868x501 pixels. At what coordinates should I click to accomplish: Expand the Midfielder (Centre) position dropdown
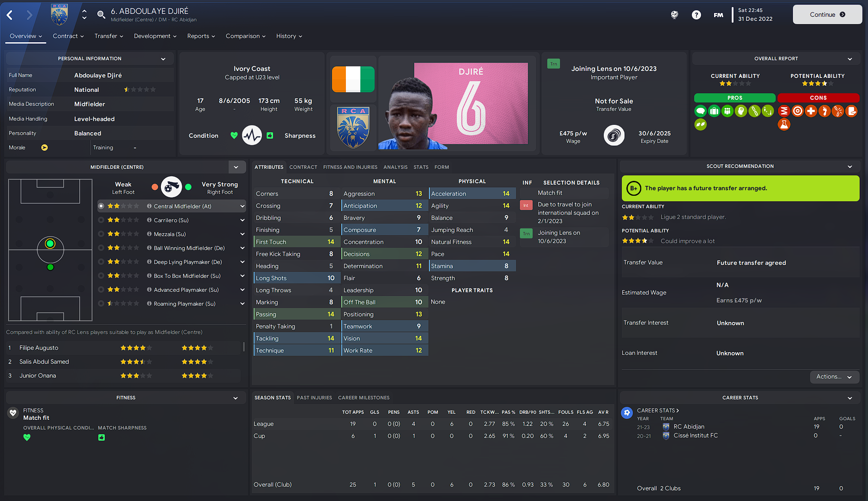coord(236,167)
